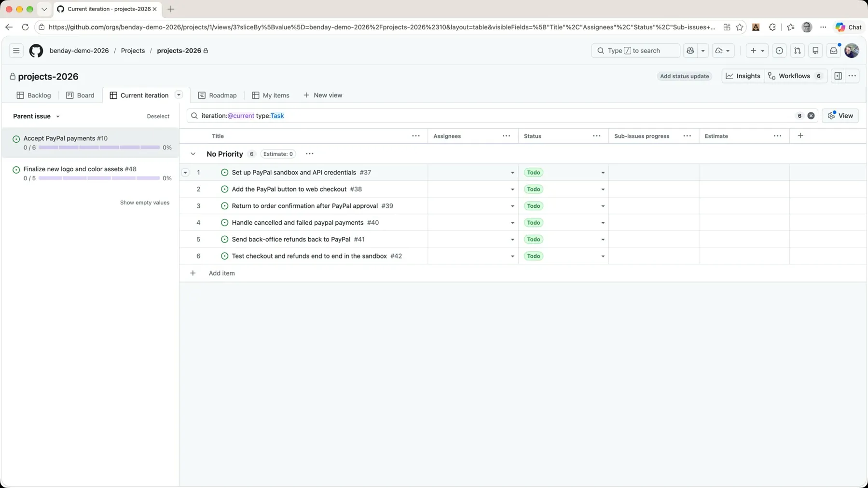Open Status dropdown for issue #37
Viewport: 868px width, 488px height.
[x=603, y=173]
